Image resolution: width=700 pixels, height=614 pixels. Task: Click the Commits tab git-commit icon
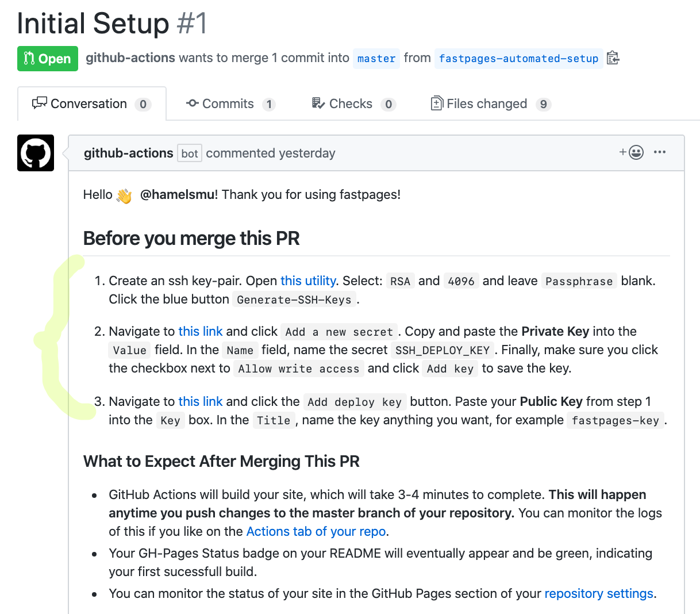(193, 103)
